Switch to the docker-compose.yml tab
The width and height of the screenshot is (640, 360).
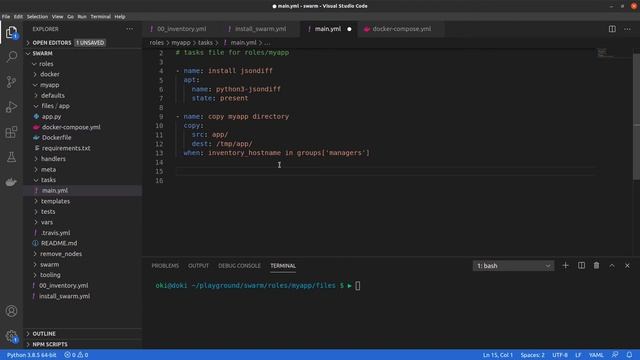pyautogui.click(x=401, y=29)
